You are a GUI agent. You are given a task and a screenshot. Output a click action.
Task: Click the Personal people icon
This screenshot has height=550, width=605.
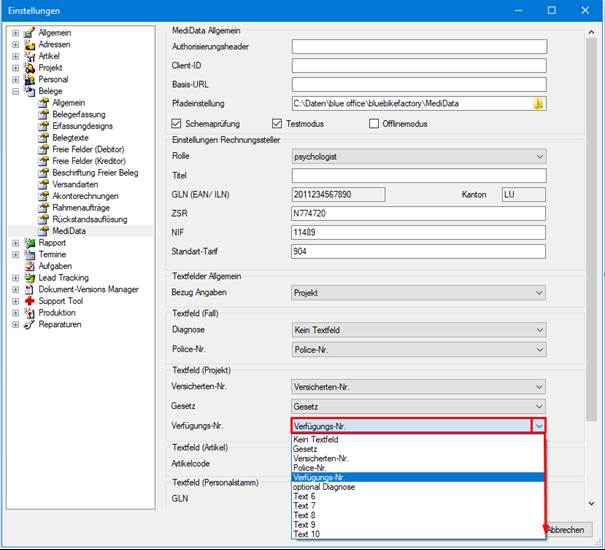tap(29, 79)
